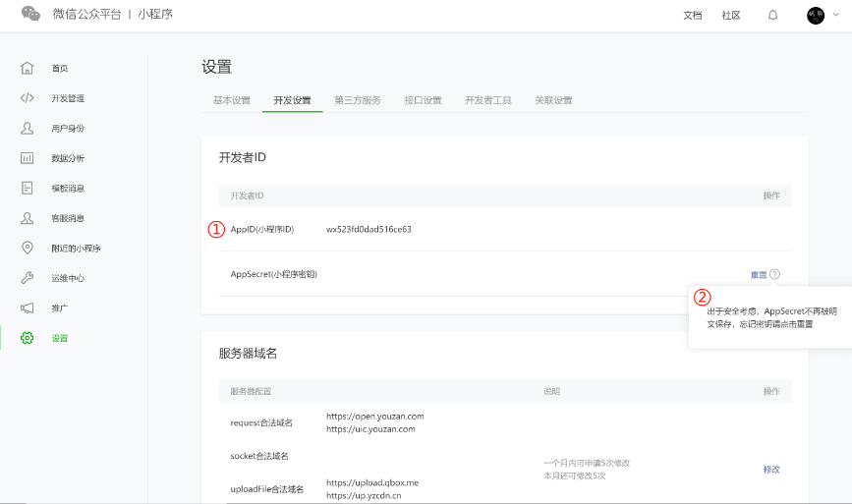The height and width of the screenshot is (504, 852).
Task: Open 客服消息 in the sidebar
Action: (x=68, y=218)
